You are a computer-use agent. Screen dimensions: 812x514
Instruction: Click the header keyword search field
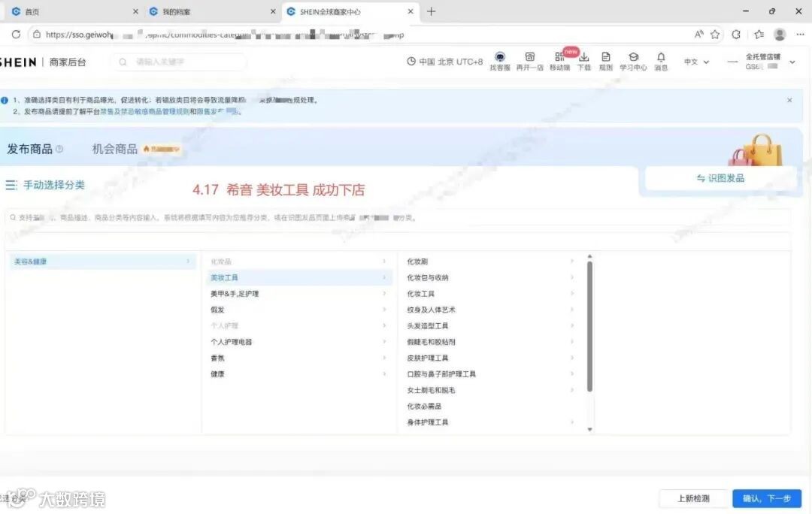[179, 62]
